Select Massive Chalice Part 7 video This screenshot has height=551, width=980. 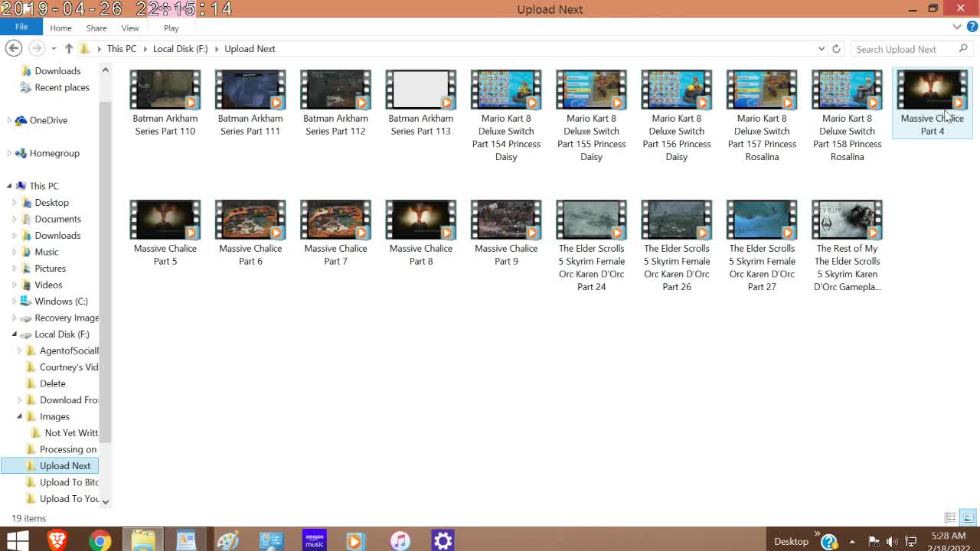(x=335, y=233)
